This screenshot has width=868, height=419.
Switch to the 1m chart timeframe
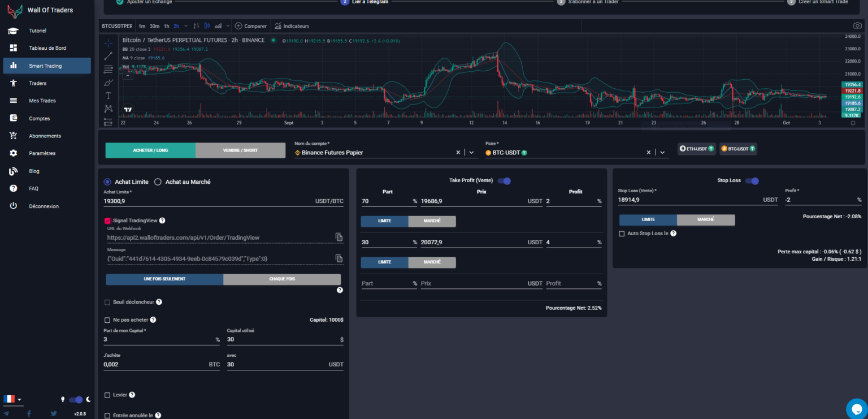(141, 25)
